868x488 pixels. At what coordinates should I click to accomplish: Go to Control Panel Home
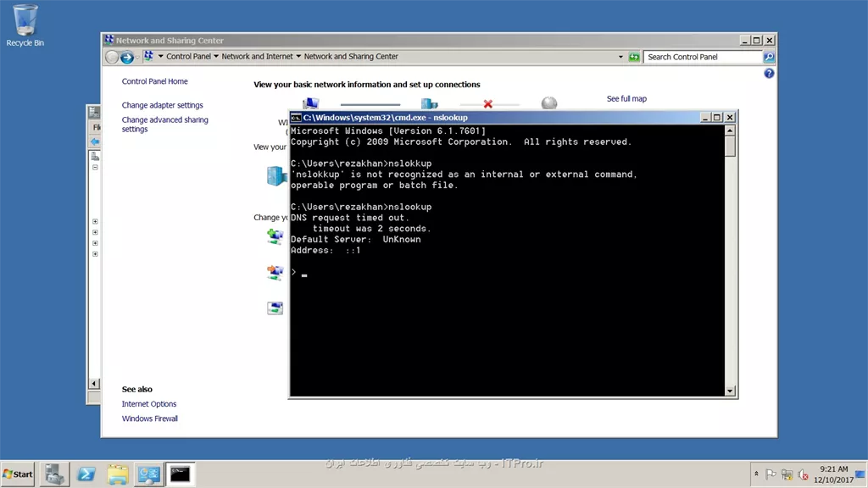154,81
